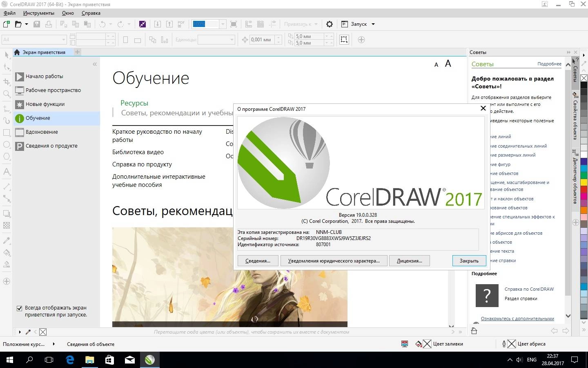Image resolution: width=588 pixels, height=368 pixels.
Task: Pick the orange swatch in color palette
Action: pos(584,209)
